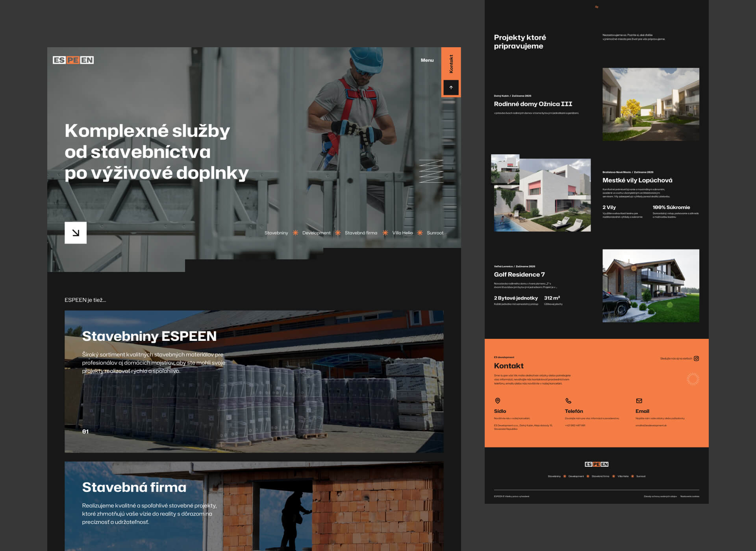The image size is (756, 551).
Task: Click the Telefón heading
Action: click(x=574, y=411)
